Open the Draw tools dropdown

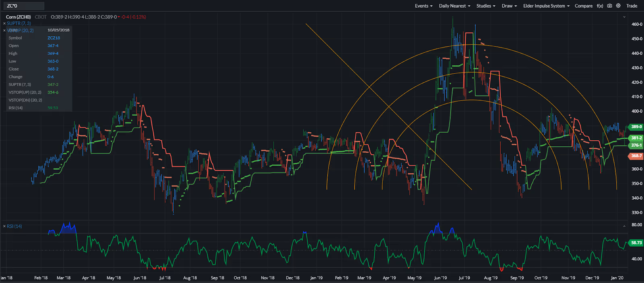pos(509,6)
